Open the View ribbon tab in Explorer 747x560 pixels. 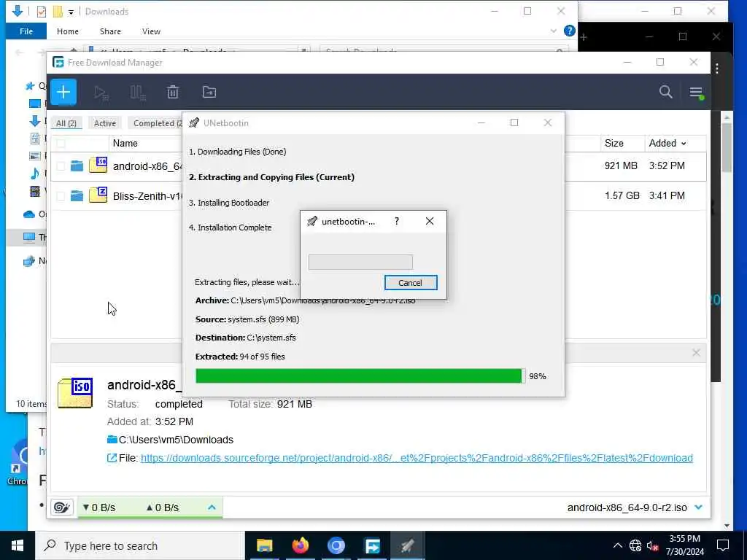pyautogui.click(x=151, y=31)
